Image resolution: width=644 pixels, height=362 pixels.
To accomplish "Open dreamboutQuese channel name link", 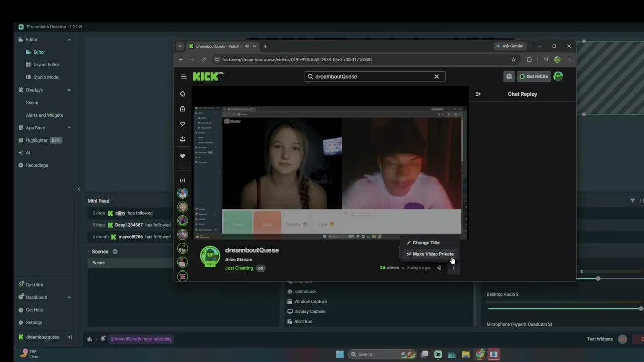I will (x=252, y=250).
